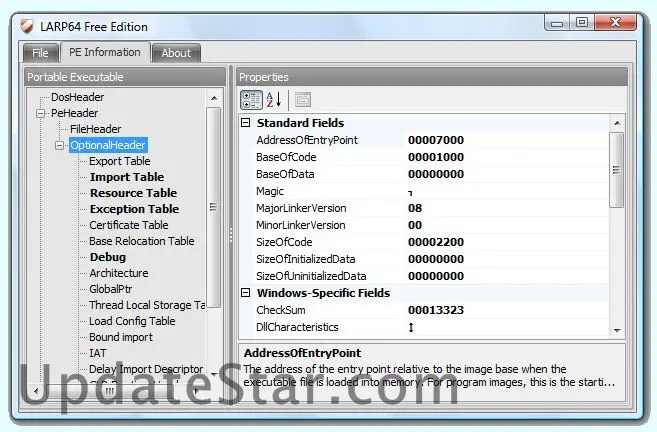Click the properties grid scroll up arrow
657x432 pixels.
click(x=617, y=123)
